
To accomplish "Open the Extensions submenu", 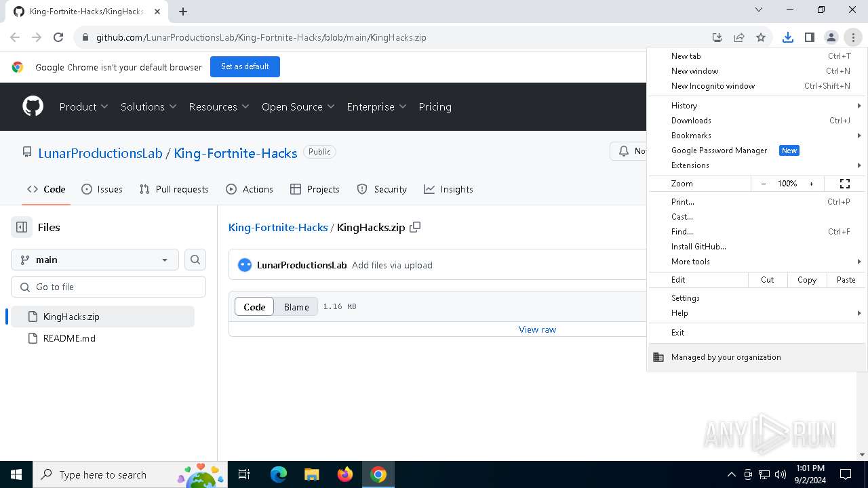I will [x=757, y=165].
